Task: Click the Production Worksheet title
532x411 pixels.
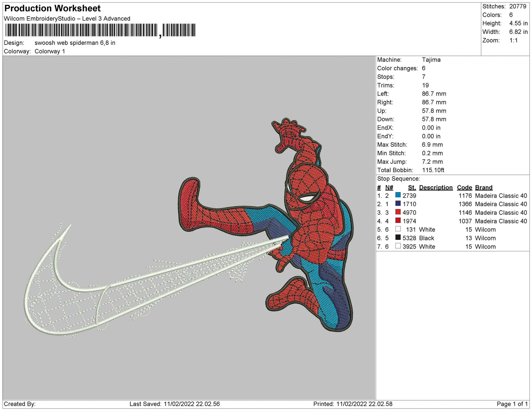Action: tap(52, 8)
